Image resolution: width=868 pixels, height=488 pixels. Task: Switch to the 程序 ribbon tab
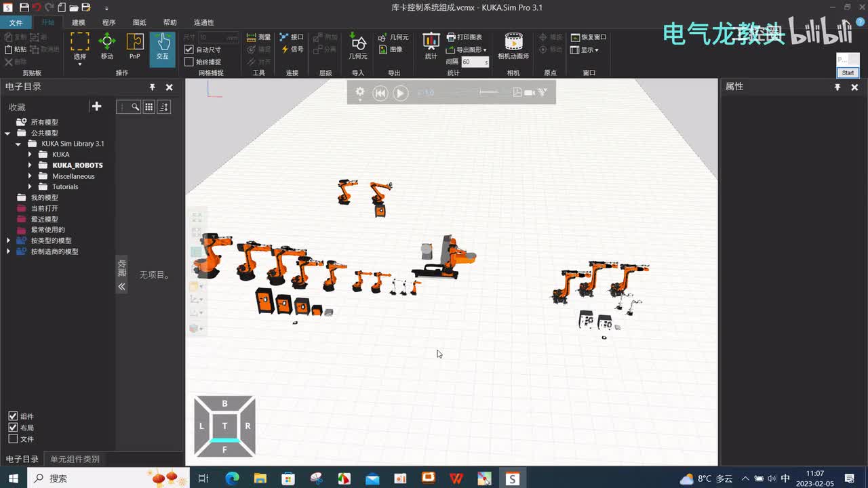click(x=108, y=22)
